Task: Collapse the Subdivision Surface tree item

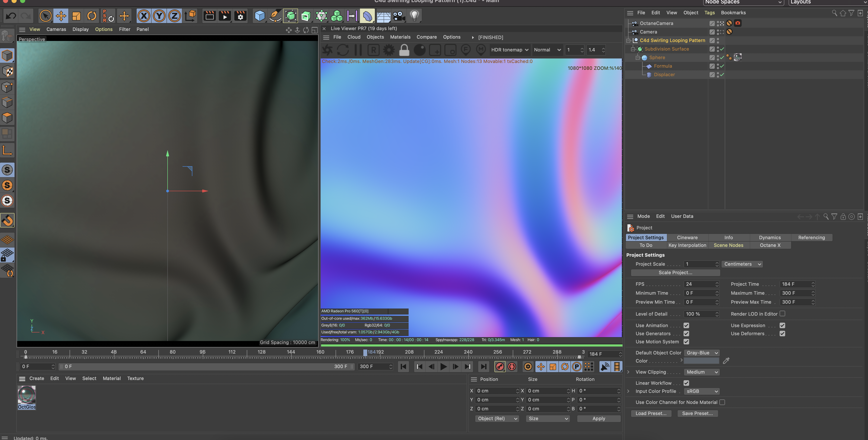Action: tap(633, 49)
